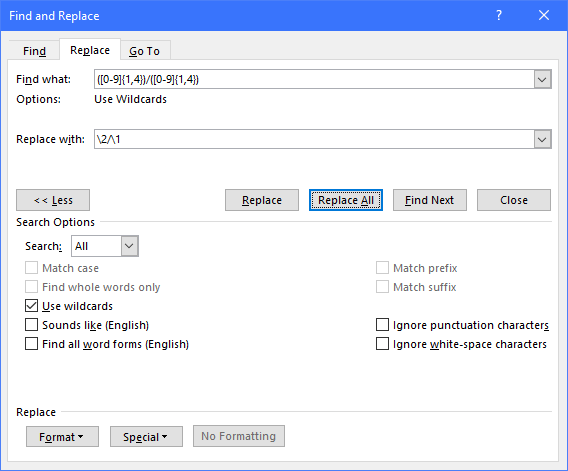The image size is (568, 471).
Task: Open the Special characters menu button
Action: [x=146, y=437]
